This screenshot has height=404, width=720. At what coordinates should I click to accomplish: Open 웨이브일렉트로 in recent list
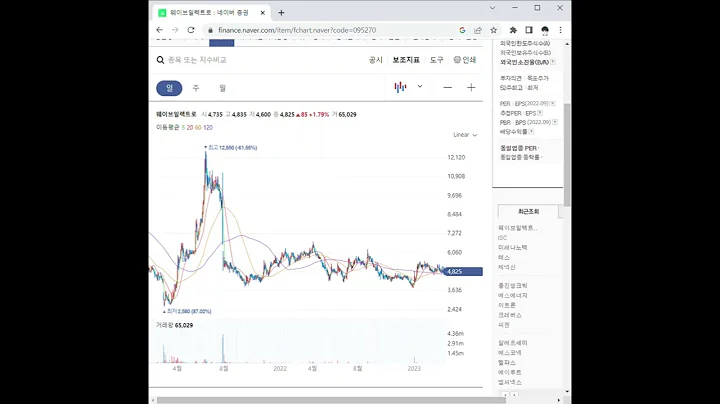[x=518, y=228]
